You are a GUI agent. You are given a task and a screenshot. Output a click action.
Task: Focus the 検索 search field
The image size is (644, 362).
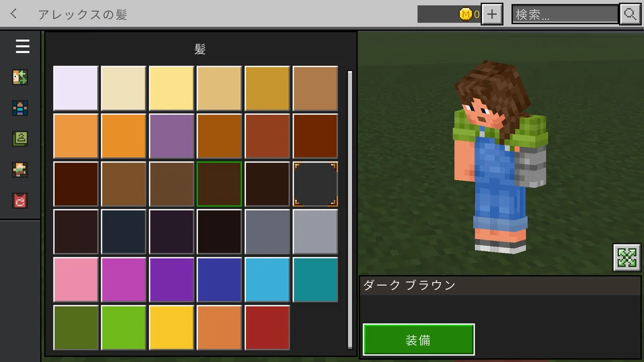565,14
